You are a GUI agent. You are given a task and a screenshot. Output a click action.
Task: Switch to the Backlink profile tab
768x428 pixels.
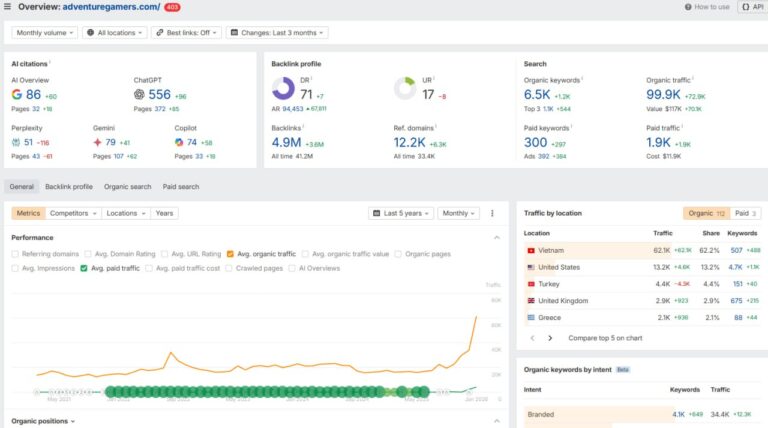(69, 186)
